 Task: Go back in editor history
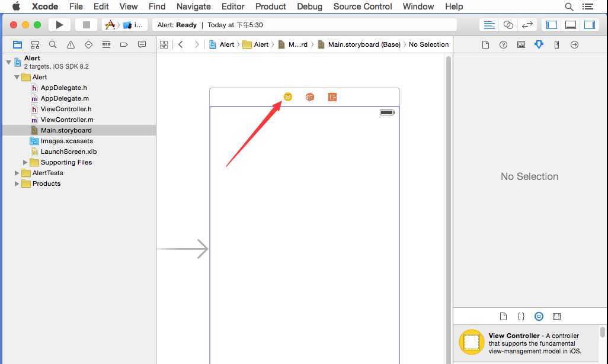click(181, 44)
